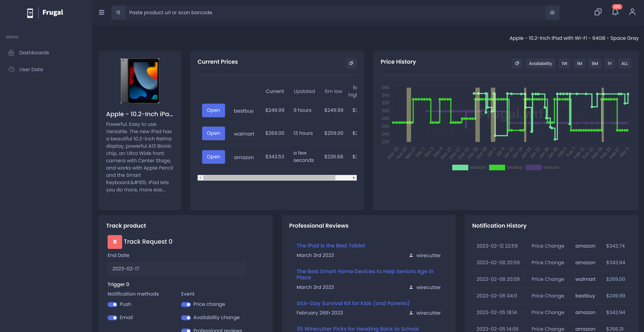Expand the Price History panel

[517, 63]
